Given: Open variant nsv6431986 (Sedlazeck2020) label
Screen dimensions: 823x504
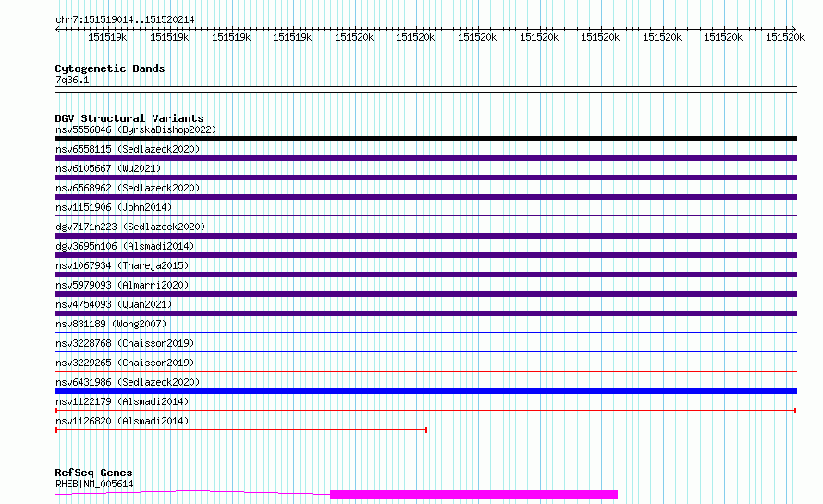Looking at the screenshot, I should [128, 382].
